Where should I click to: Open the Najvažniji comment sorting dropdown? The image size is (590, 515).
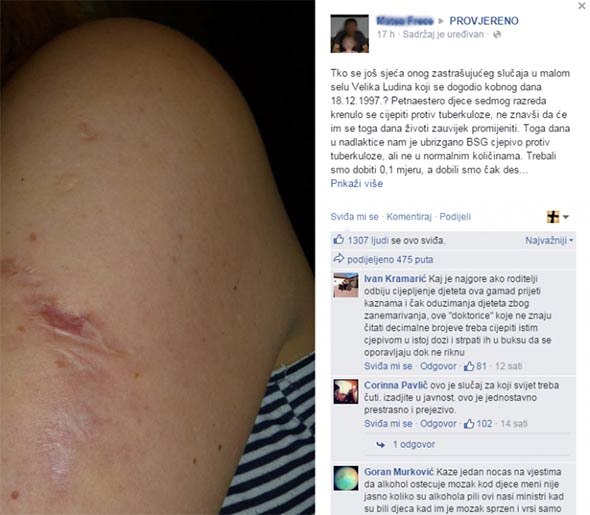549,240
